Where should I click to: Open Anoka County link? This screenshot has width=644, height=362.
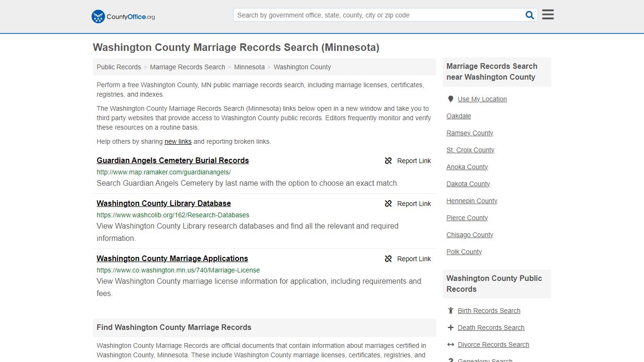(467, 167)
